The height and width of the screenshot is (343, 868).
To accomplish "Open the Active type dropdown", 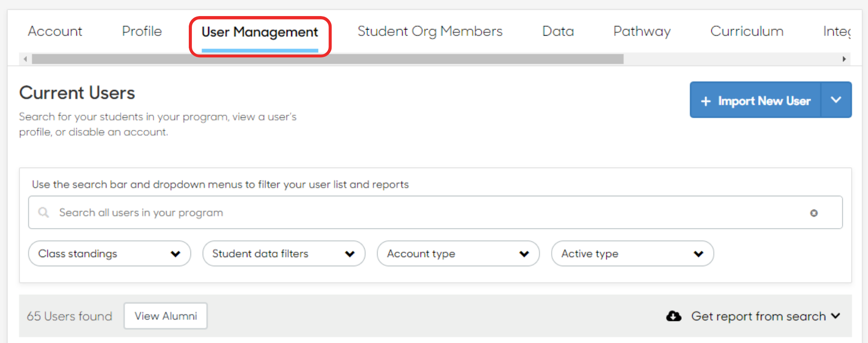I will (632, 254).
